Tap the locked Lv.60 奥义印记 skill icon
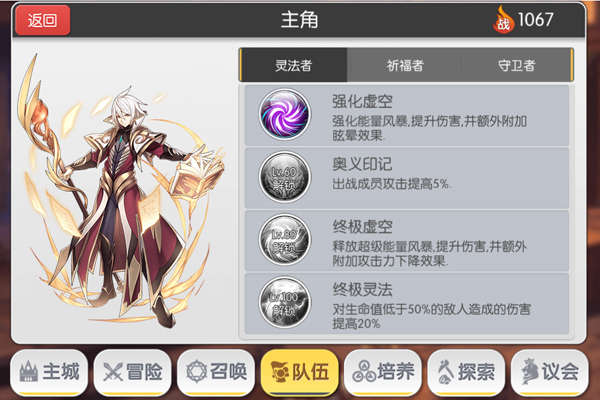 pyautogui.click(x=284, y=177)
